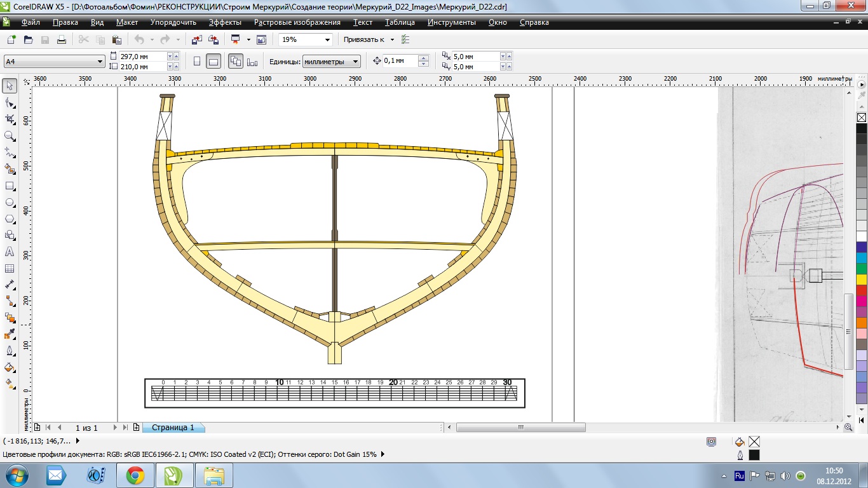Expand the undo history dropdown arrow

click(151, 39)
